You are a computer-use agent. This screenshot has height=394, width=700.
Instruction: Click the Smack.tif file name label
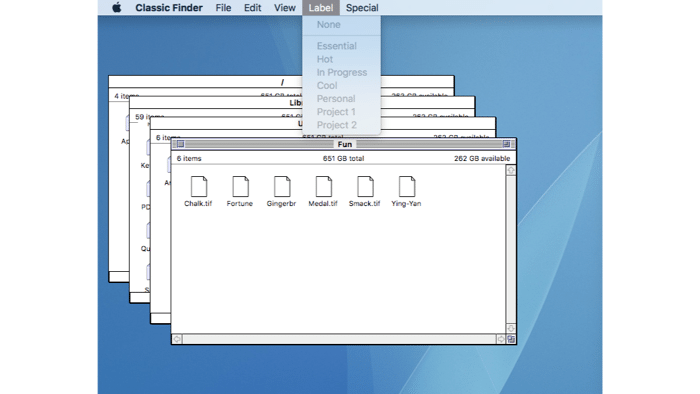click(x=364, y=203)
